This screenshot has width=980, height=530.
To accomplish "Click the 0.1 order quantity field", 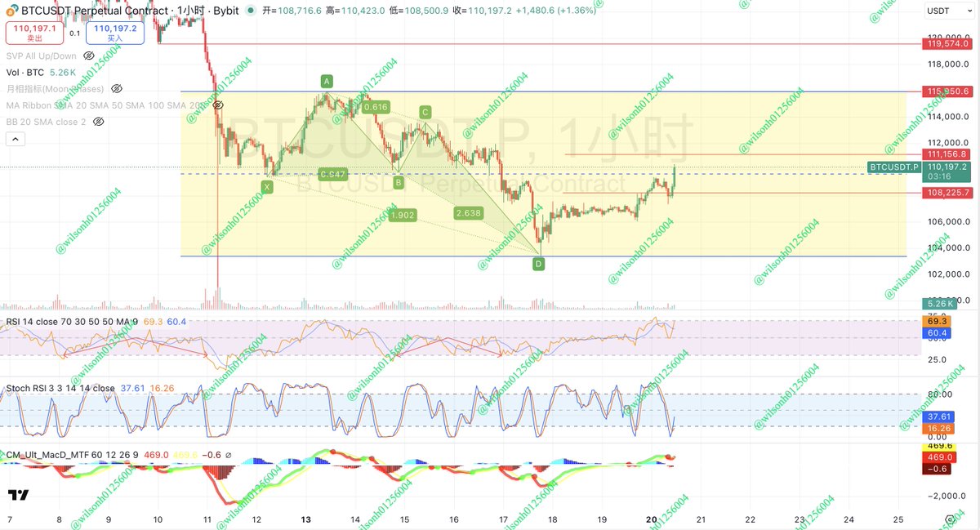I will [74, 33].
